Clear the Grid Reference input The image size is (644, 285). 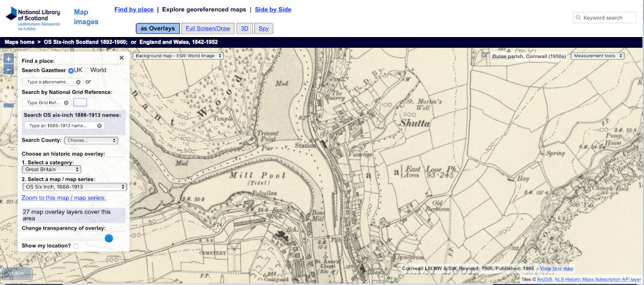tap(66, 103)
